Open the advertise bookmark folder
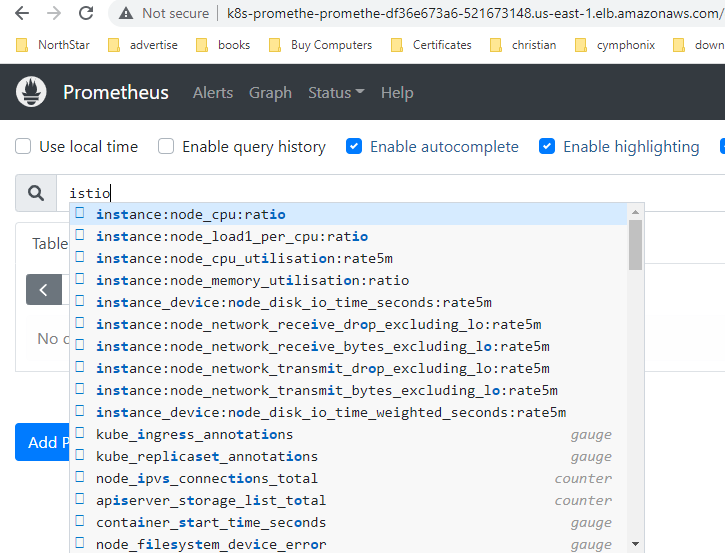This screenshot has width=725, height=553. 143,45
